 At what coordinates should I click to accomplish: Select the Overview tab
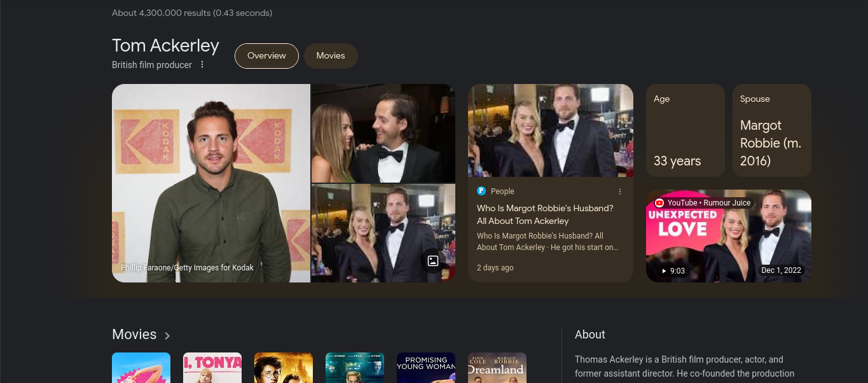tap(266, 56)
